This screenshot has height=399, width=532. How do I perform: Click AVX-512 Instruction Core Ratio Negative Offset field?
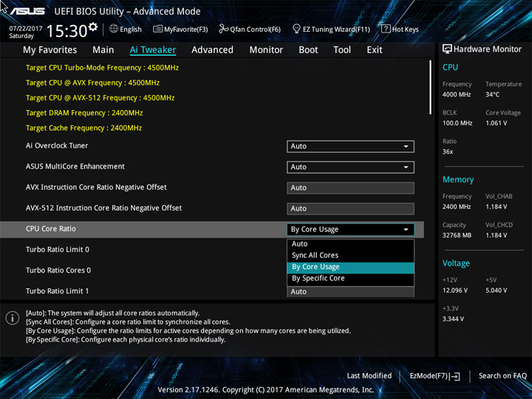[x=350, y=208]
